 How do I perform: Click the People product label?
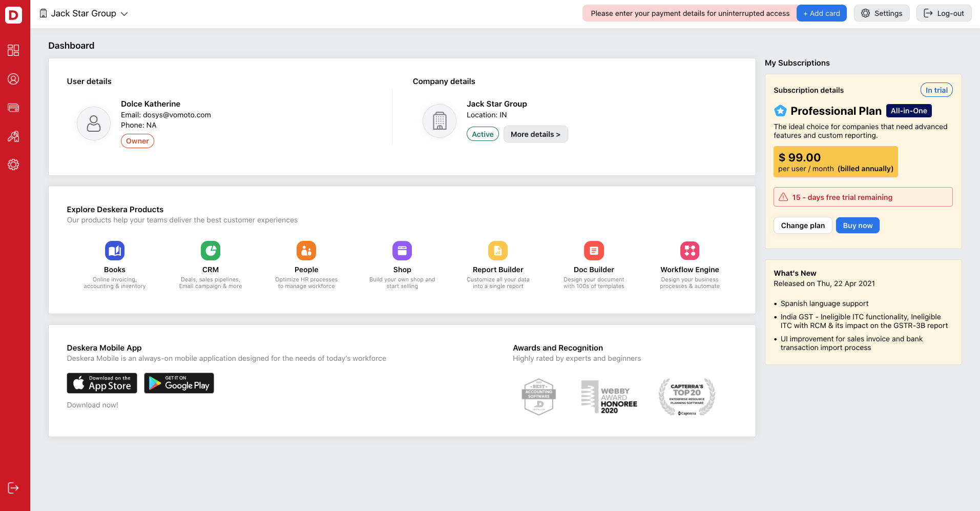(306, 270)
